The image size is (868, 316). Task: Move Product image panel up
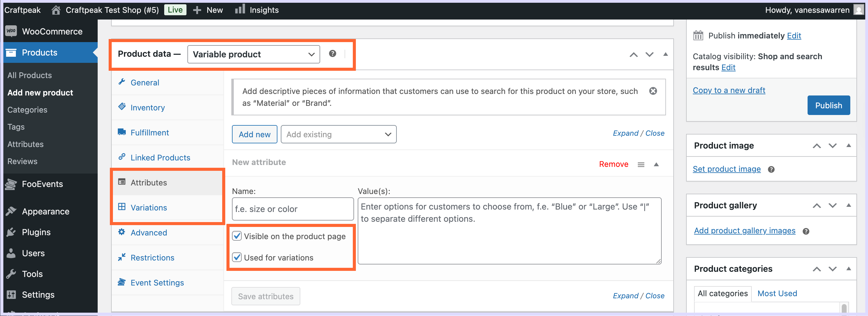tap(816, 146)
